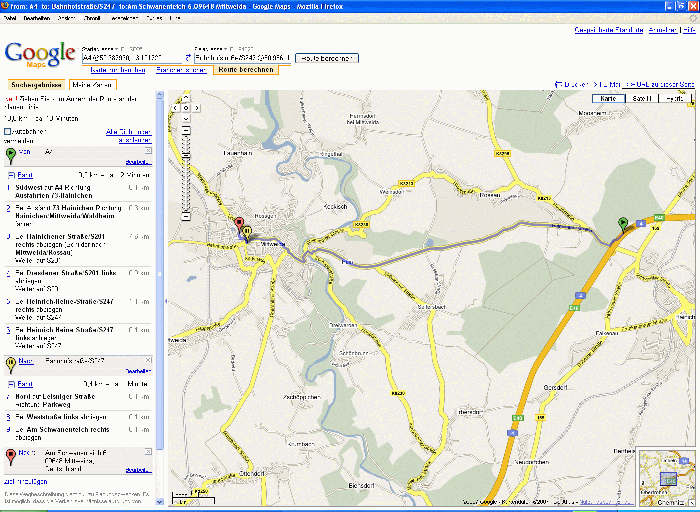700x512 pixels.
Task: Click the swap start and destination arrows icon
Action: click(x=188, y=58)
